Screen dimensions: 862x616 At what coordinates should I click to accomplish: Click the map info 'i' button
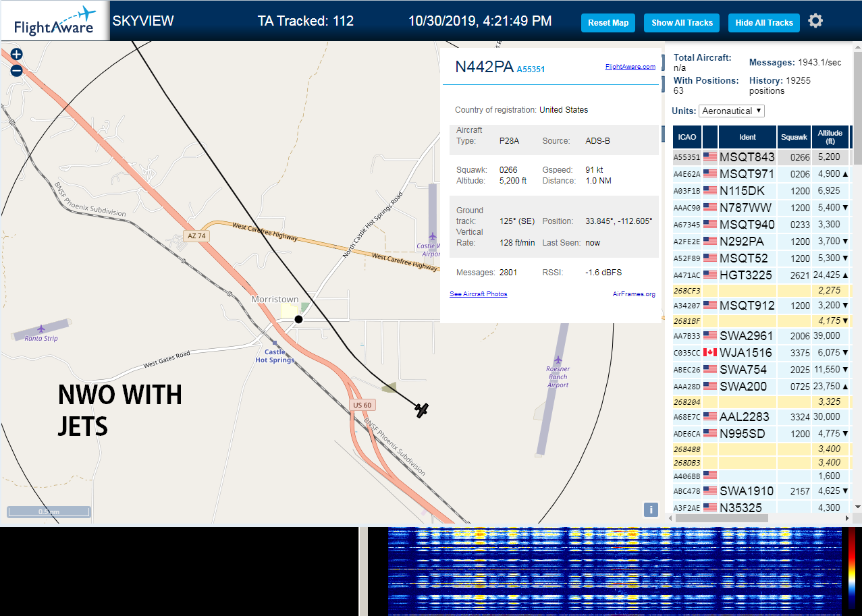coord(651,509)
